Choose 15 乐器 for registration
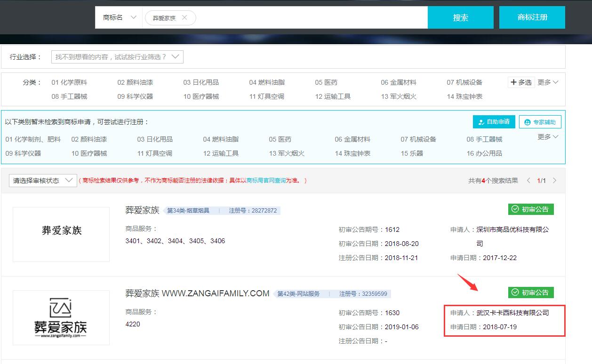Screen dimensions: 592x364 click(x=412, y=153)
